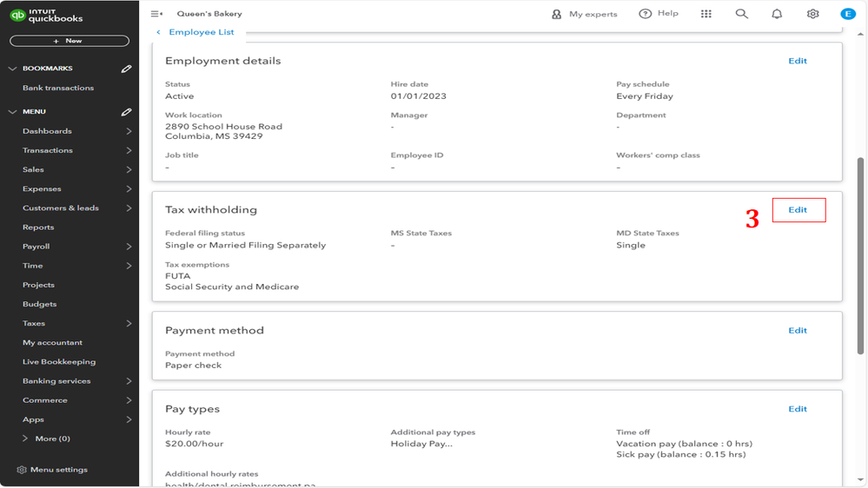Expand the Payroll submenu arrow

(x=129, y=247)
